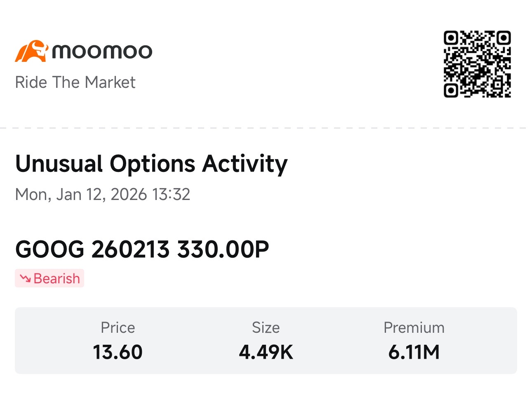The width and height of the screenshot is (532, 414).
Task: Click the Bearish downward arrow icon
Action: 25,278
